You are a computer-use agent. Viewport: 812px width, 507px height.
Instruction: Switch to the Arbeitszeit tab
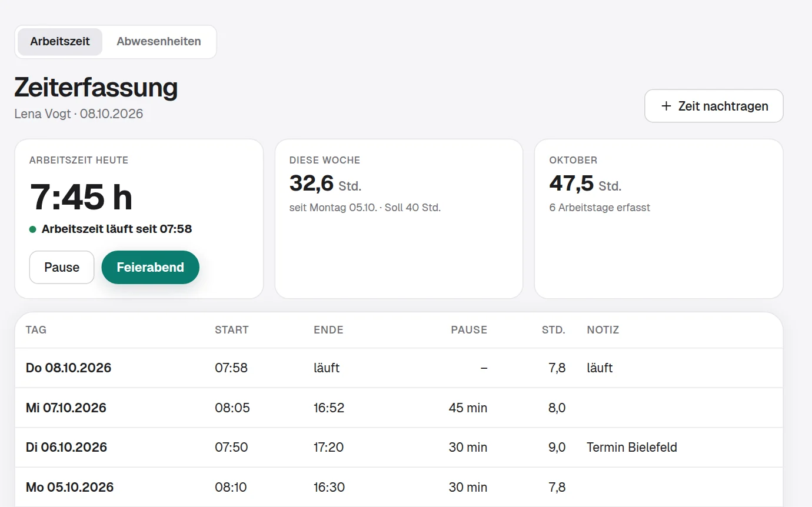[60, 42]
